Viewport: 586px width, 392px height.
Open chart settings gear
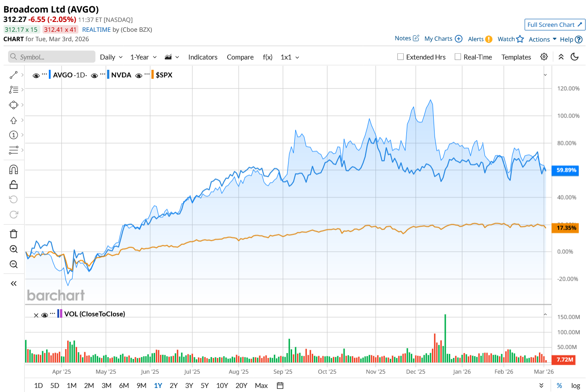544,57
